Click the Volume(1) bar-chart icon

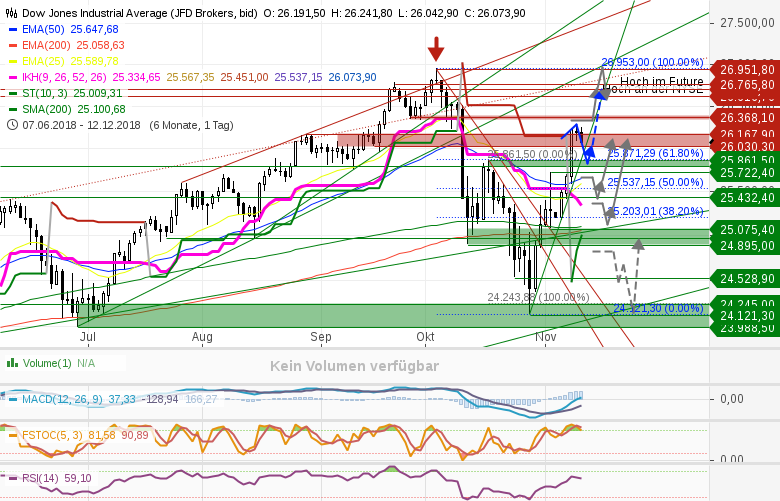12,363
